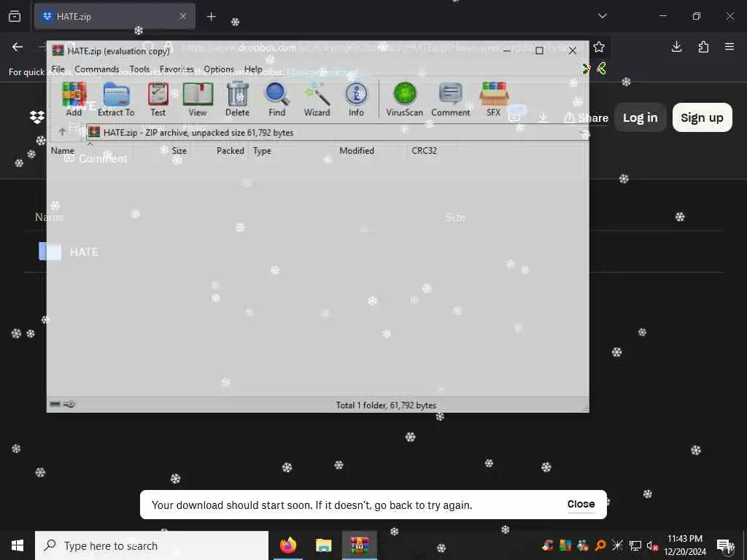Click the taskbar search box
This screenshot has height=560, width=747.
tap(152, 545)
